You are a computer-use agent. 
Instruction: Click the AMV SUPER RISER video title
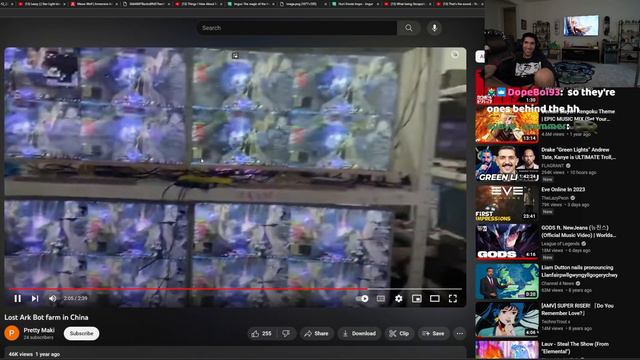pyautogui.click(x=578, y=309)
